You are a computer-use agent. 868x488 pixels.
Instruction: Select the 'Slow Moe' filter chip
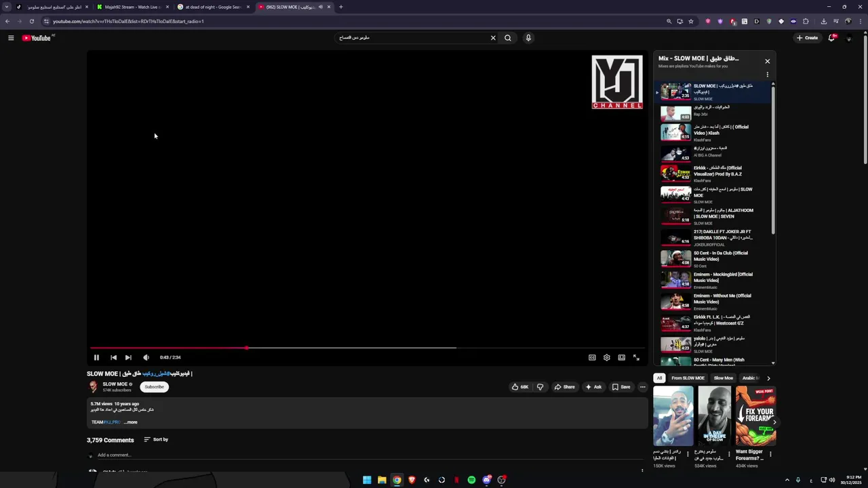point(724,378)
